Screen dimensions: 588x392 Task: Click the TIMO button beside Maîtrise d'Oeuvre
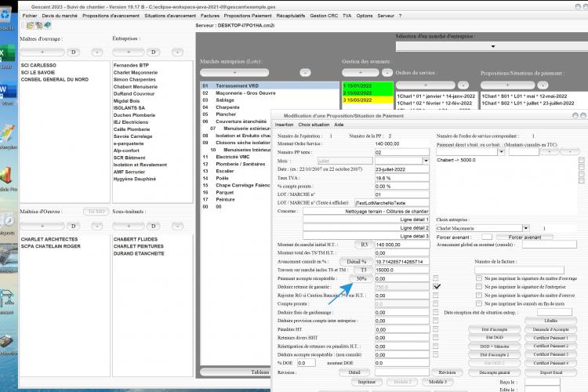(x=96, y=212)
